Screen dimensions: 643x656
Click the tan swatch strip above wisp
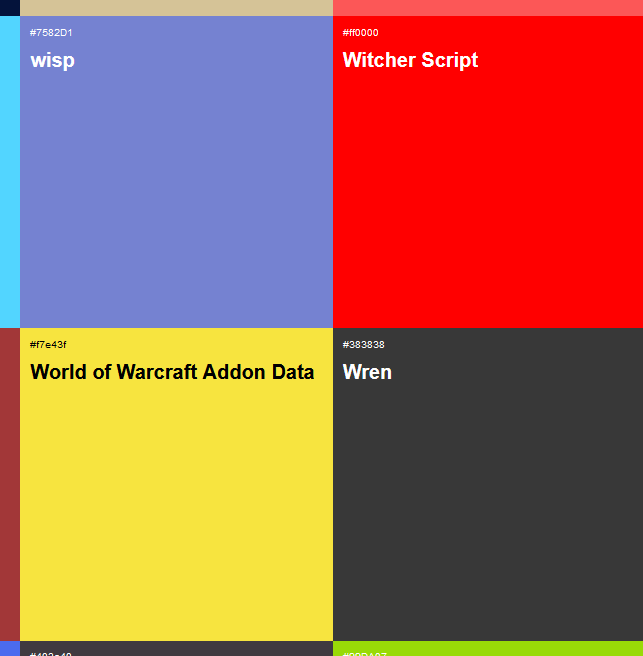[x=176, y=7]
